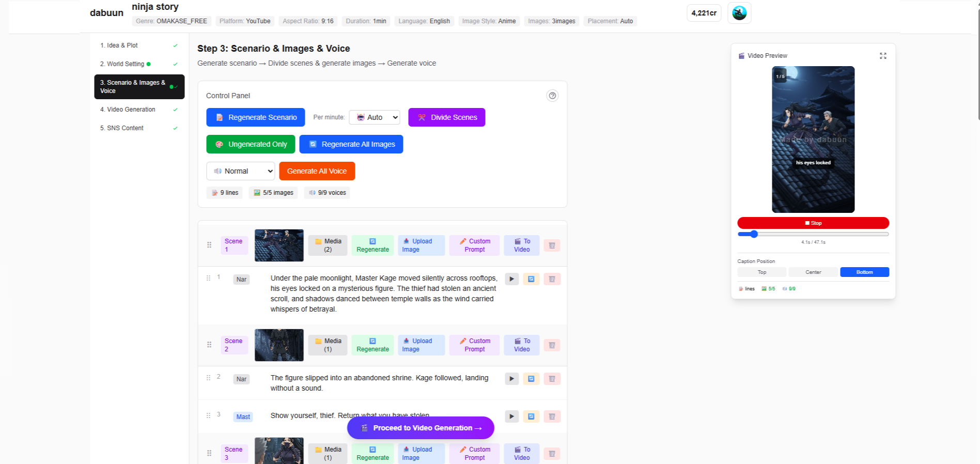Viewport: 980px width, 464px height.
Task: Click the dabuun logo
Action: [106, 13]
